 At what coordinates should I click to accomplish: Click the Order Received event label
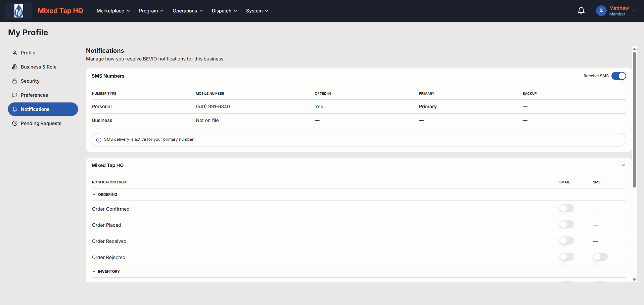(x=109, y=241)
